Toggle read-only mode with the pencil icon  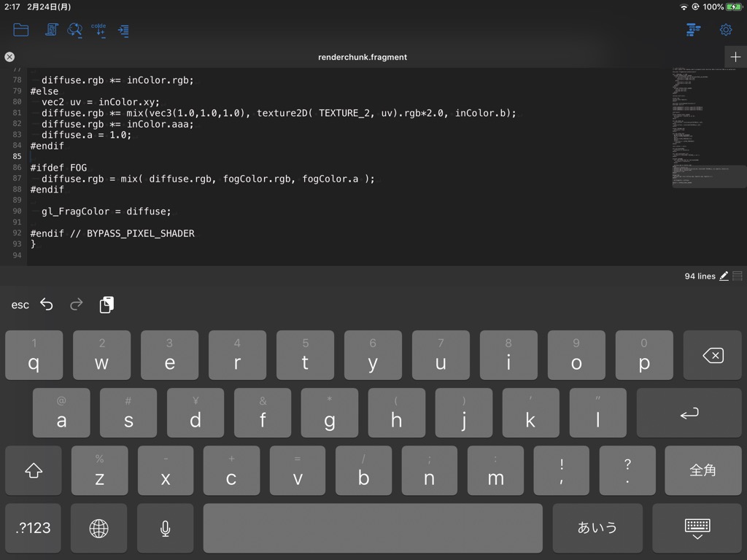pos(724,276)
